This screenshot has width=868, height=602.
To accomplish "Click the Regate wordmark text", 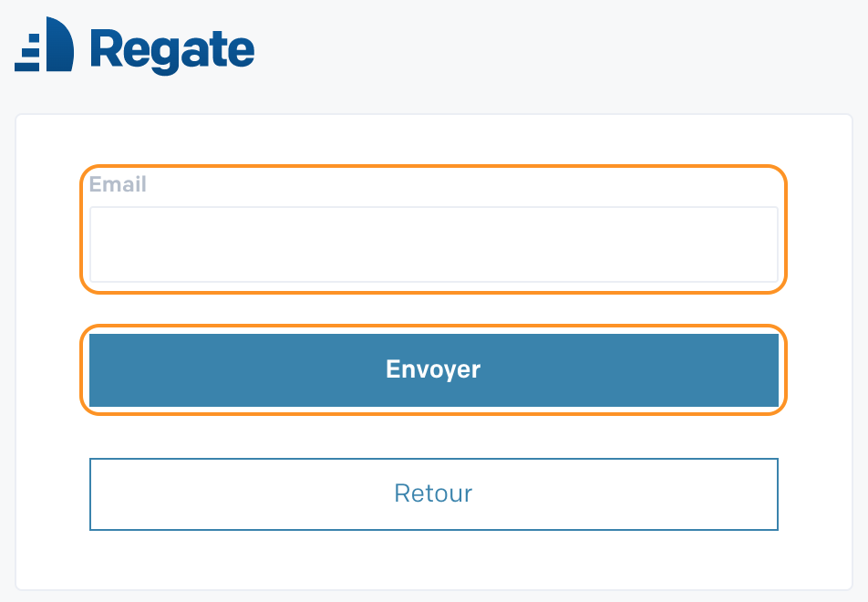I will [x=172, y=51].
